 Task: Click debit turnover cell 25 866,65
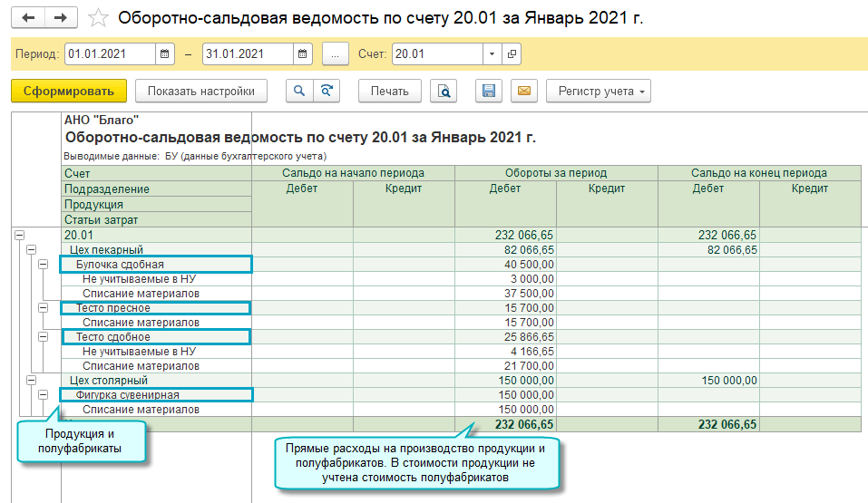(x=505, y=336)
